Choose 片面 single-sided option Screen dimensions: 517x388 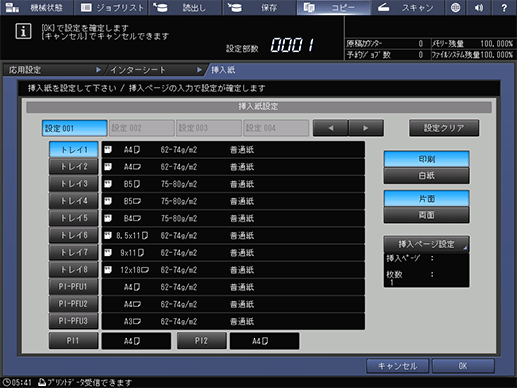427,199
